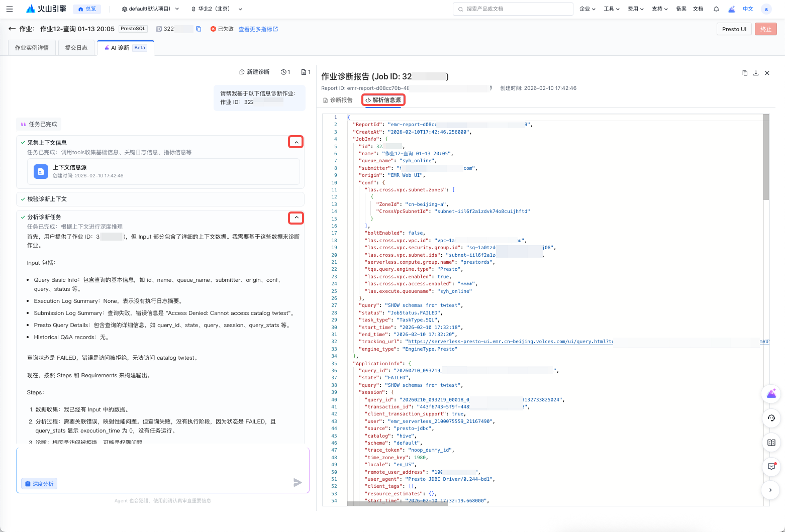Collapse the 分析诊断任务 section

tap(296, 218)
